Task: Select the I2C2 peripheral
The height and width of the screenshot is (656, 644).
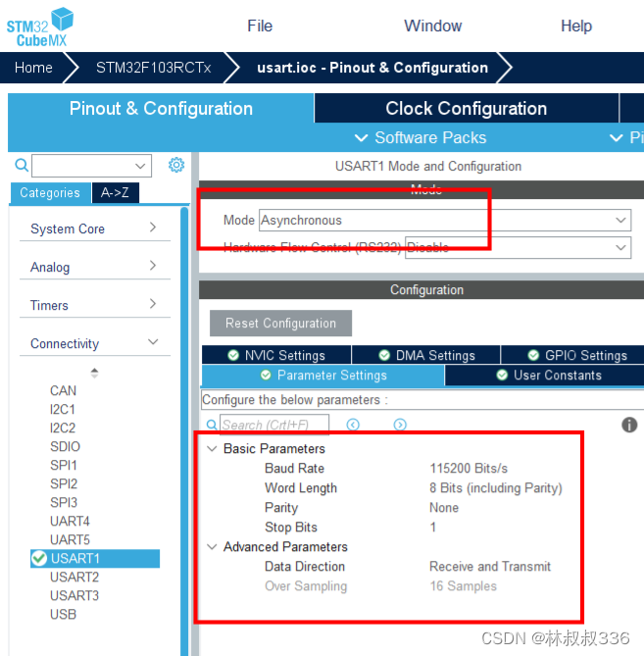Action: tap(63, 428)
